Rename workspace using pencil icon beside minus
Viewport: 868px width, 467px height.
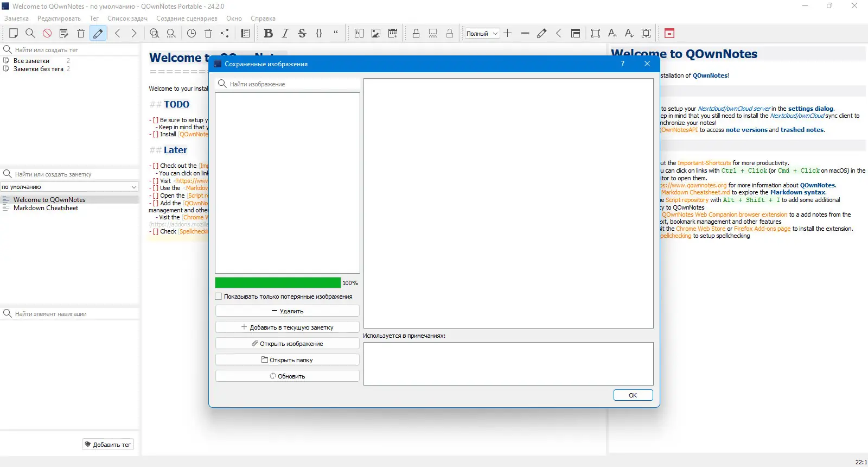pyautogui.click(x=541, y=33)
